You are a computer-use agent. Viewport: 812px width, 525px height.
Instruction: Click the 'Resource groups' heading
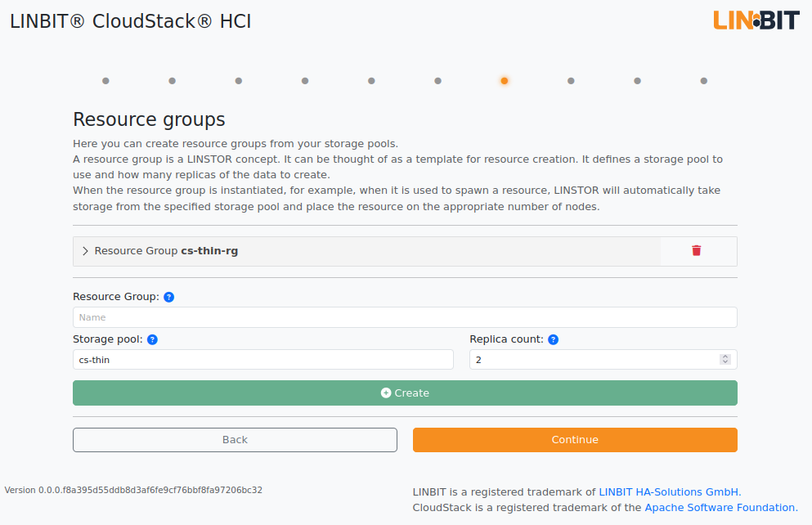(149, 119)
